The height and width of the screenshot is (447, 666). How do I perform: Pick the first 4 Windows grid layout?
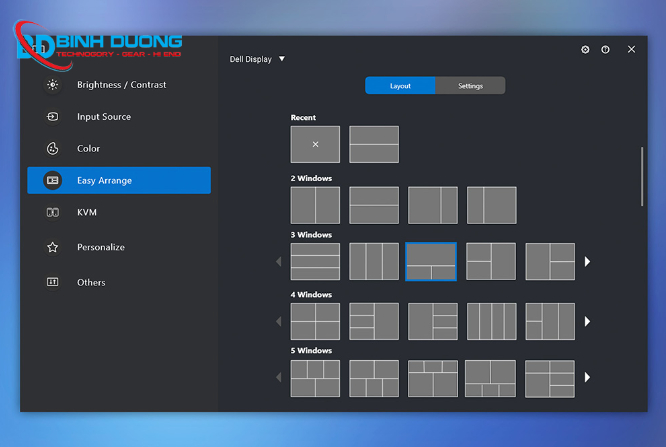pos(315,322)
